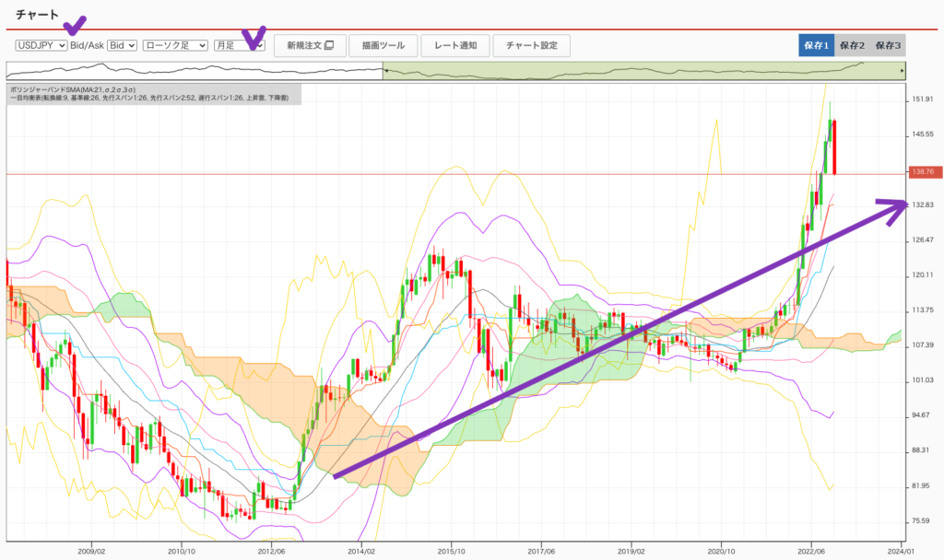Click the 新規注文 new order button
This screenshot has height=560, width=944.
coord(310,45)
